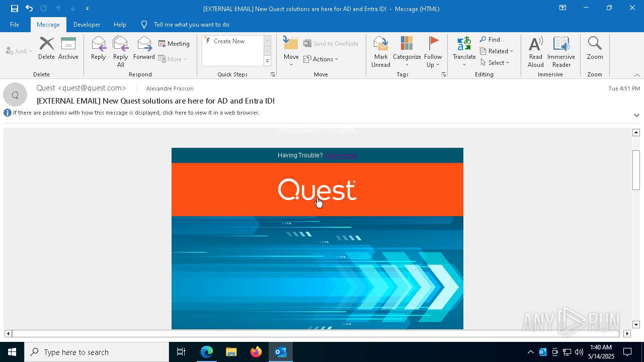The height and width of the screenshot is (362, 644).
Task: Archive this email
Action: pos(68,49)
